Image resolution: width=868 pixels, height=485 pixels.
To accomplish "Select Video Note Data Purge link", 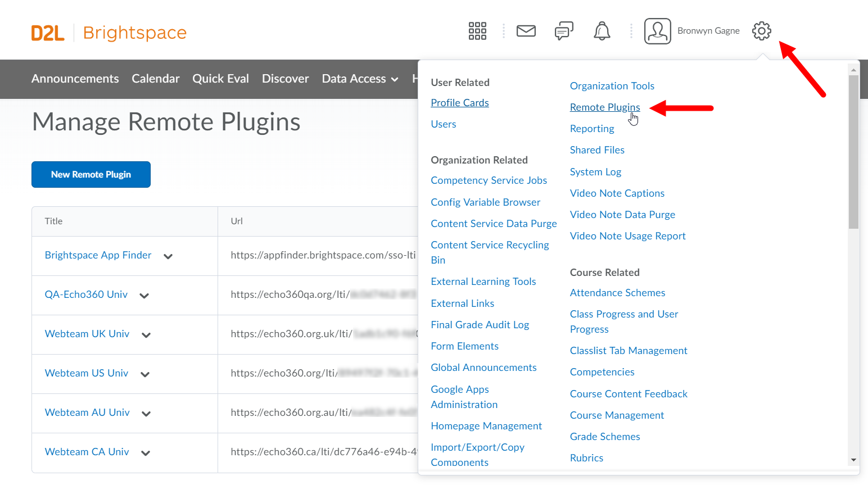I will tap(622, 215).
